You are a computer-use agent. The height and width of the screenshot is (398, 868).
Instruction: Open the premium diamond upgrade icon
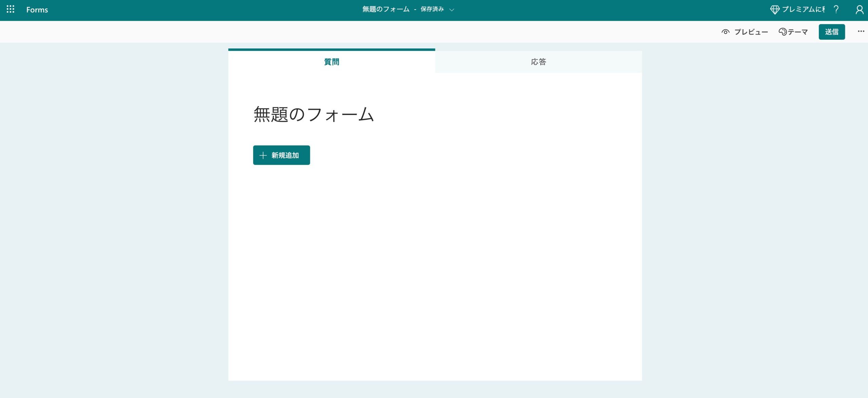(776, 10)
